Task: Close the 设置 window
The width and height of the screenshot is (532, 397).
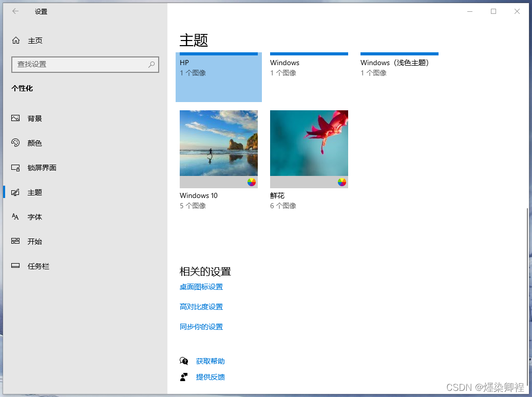Action: point(517,11)
